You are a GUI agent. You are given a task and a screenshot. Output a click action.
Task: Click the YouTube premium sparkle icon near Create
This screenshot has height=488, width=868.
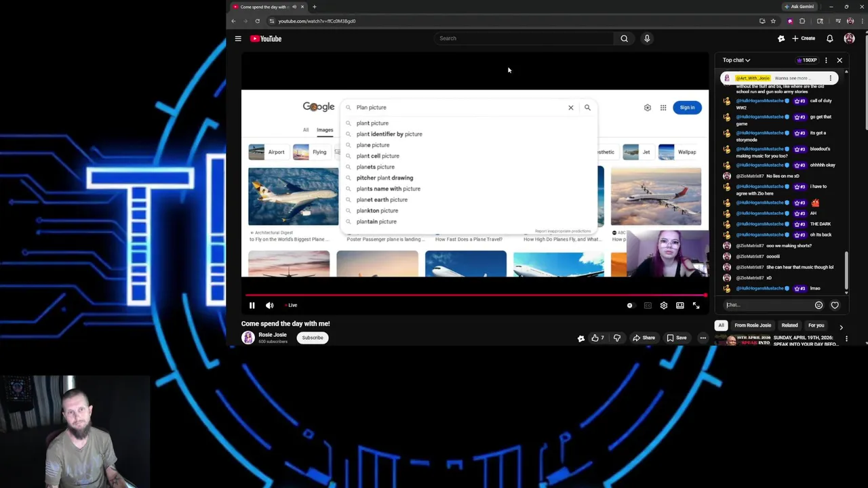tap(781, 39)
